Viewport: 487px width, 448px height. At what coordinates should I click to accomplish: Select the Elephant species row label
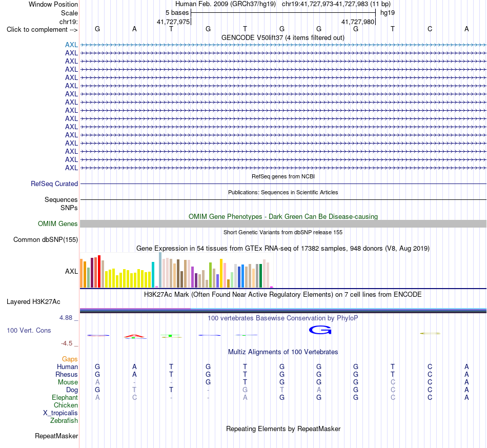[65, 398]
